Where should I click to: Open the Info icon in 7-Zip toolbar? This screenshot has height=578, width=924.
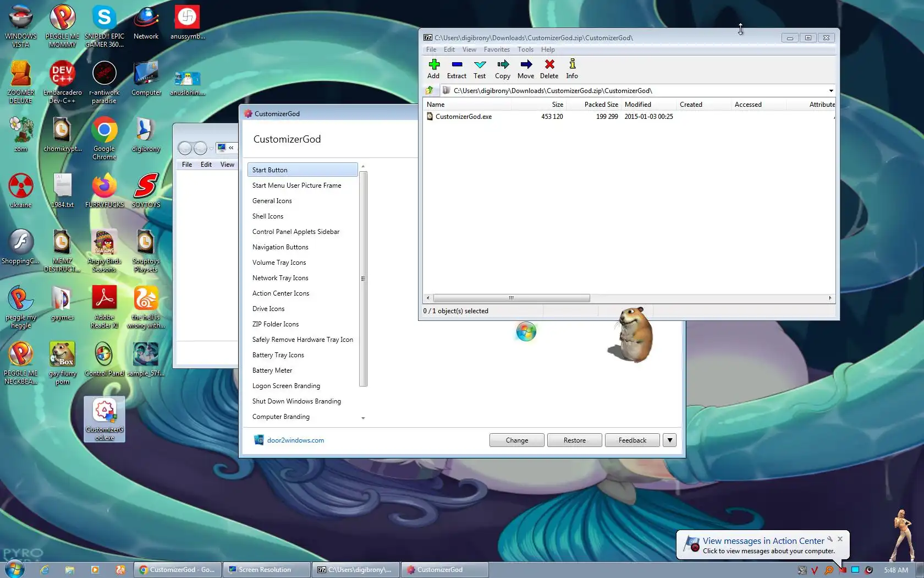[572, 69]
